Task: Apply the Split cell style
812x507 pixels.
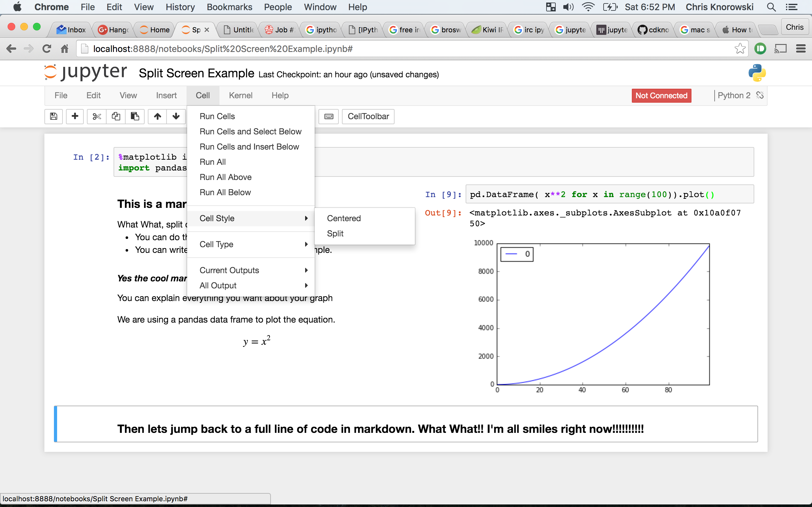Action: pos(335,234)
